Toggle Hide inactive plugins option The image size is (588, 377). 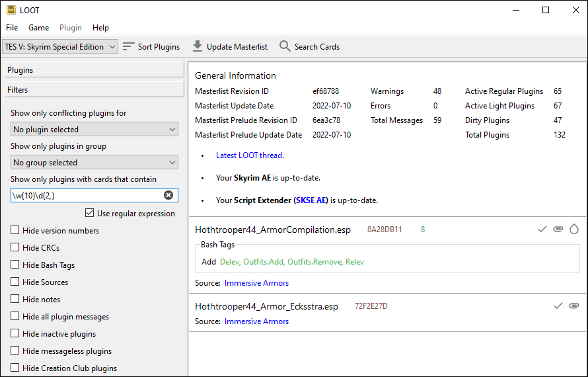pos(15,334)
